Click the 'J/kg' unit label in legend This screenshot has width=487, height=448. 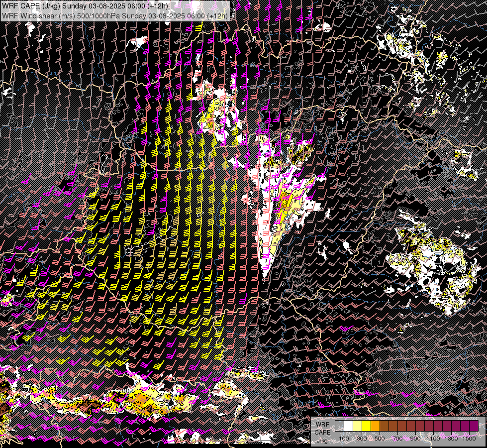(x=322, y=441)
